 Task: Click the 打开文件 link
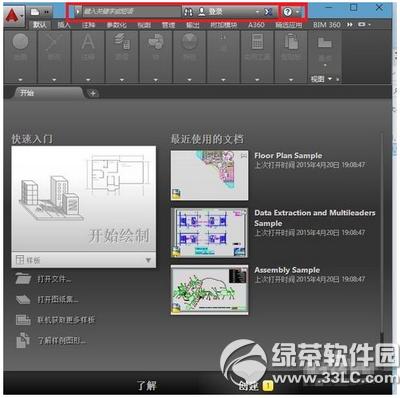[54, 279]
